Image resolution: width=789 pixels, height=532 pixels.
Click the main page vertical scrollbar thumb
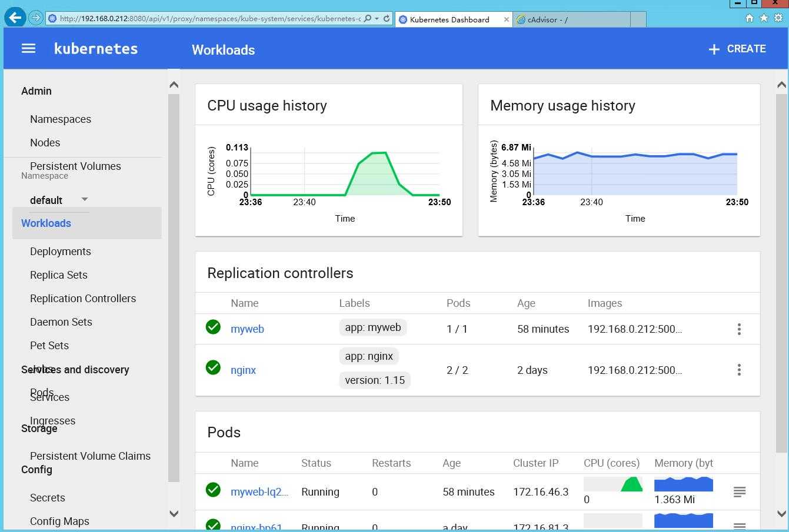(x=781, y=273)
